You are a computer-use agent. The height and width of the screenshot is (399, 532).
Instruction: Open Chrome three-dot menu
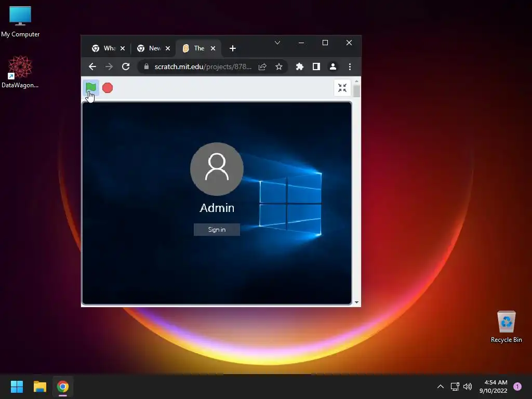(x=350, y=66)
